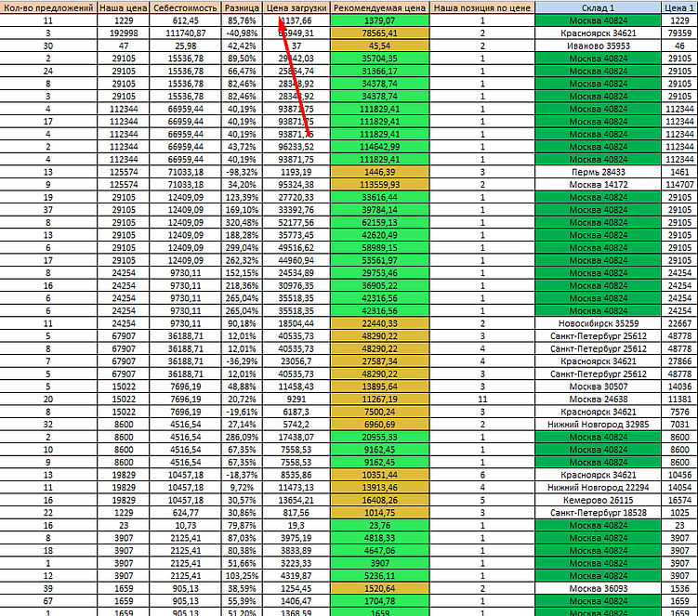
Task: Select the 'Цена 1' header cell
Action: [x=679, y=7]
